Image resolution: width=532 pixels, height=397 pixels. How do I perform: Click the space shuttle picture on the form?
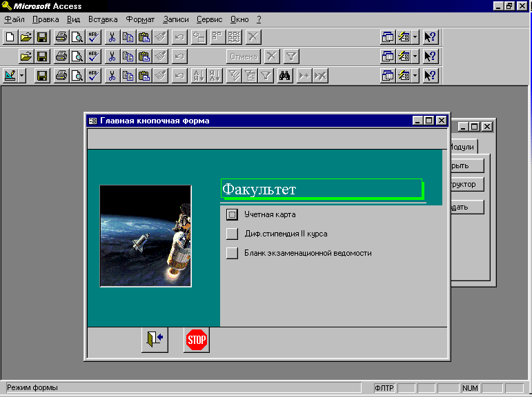(x=146, y=236)
